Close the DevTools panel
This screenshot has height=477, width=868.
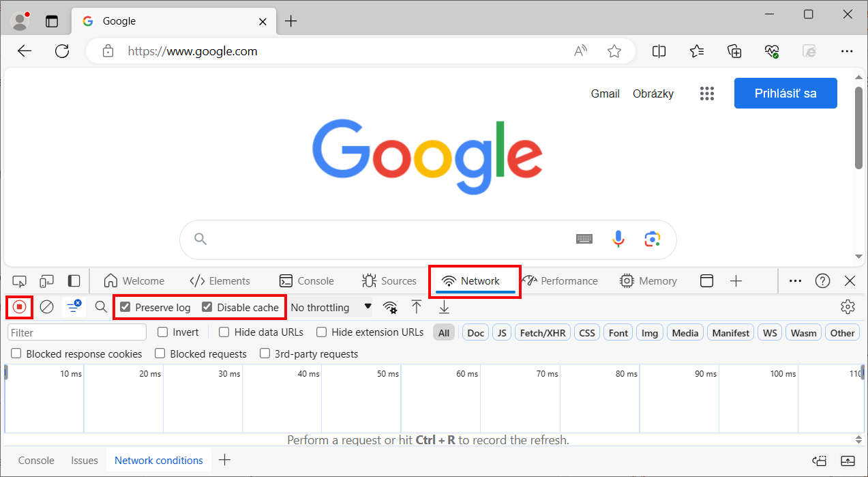click(x=850, y=281)
